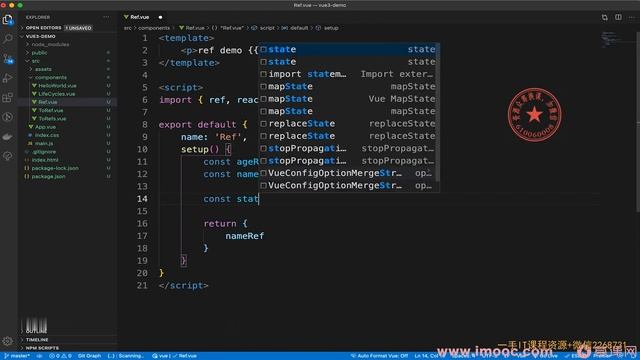The width and height of the screenshot is (640, 360).
Task: Open the Extensions view
Action: tap(8, 98)
